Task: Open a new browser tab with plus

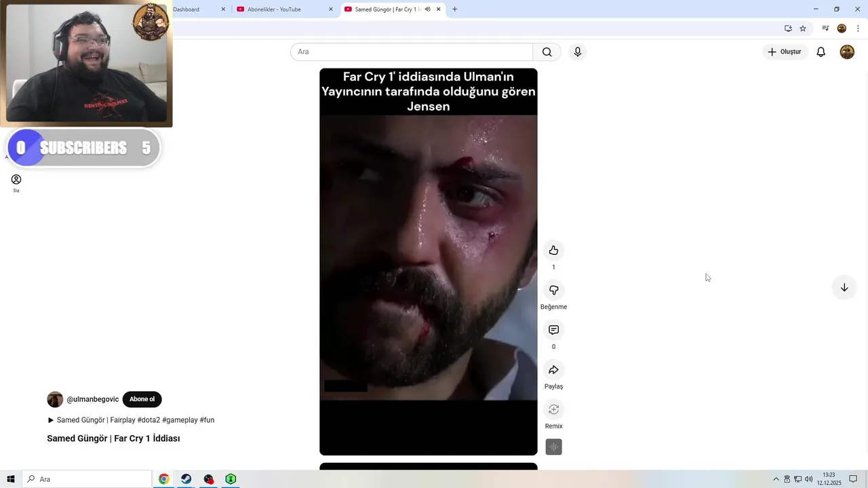Action: pyautogui.click(x=454, y=9)
